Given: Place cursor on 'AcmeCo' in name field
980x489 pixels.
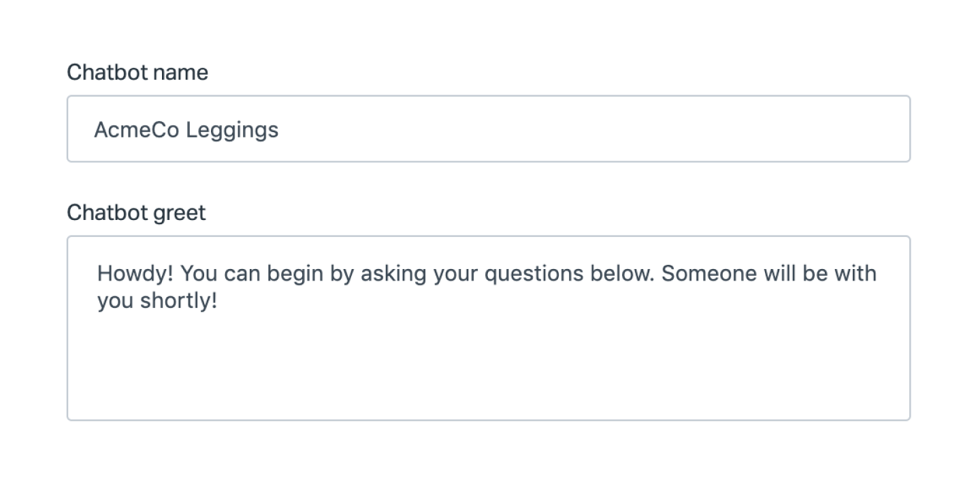Looking at the screenshot, I should click(x=137, y=129).
